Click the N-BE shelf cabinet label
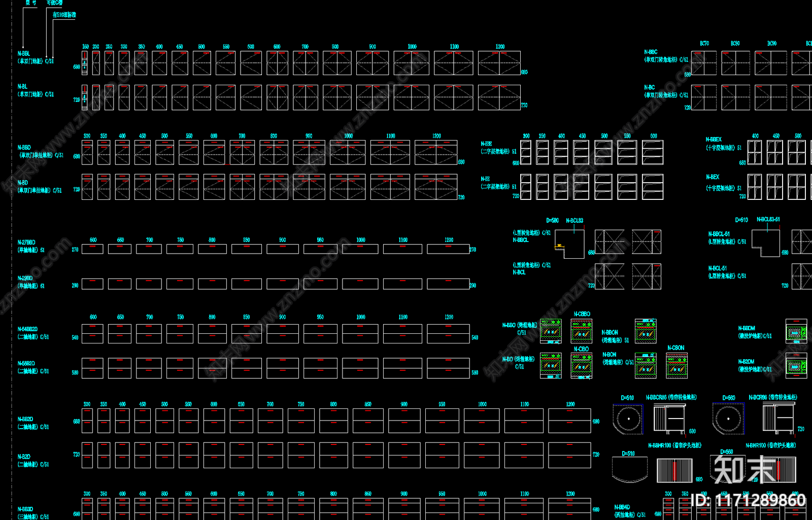 coord(485,179)
